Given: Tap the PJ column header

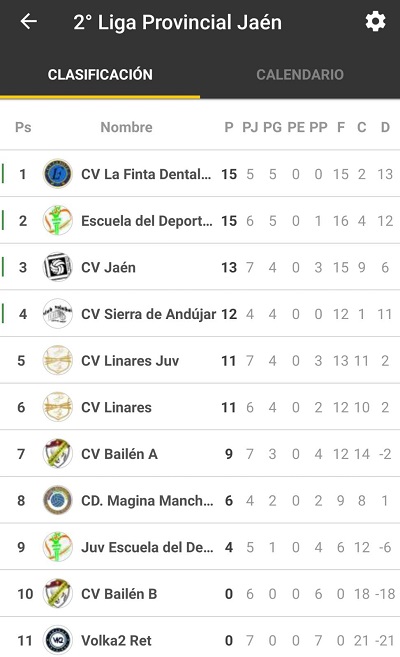Looking at the screenshot, I should (250, 127).
